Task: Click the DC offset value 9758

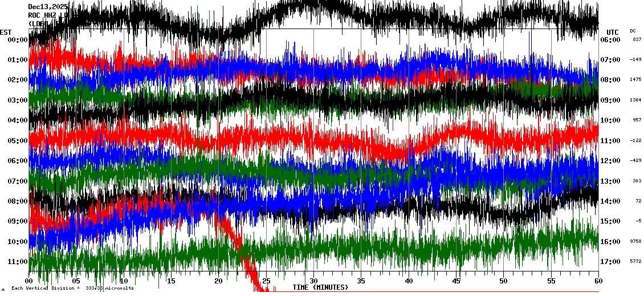Action: pyautogui.click(x=635, y=242)
